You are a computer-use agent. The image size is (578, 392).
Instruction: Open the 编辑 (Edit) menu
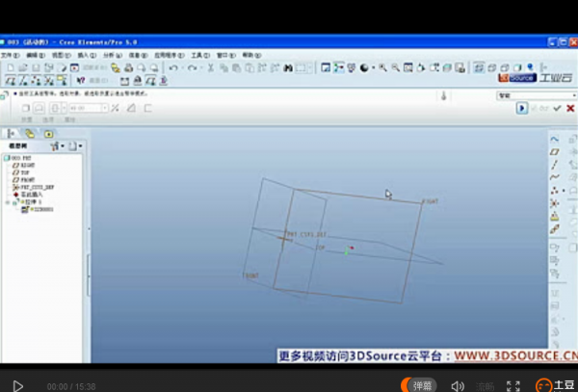(x=36, y=56)
